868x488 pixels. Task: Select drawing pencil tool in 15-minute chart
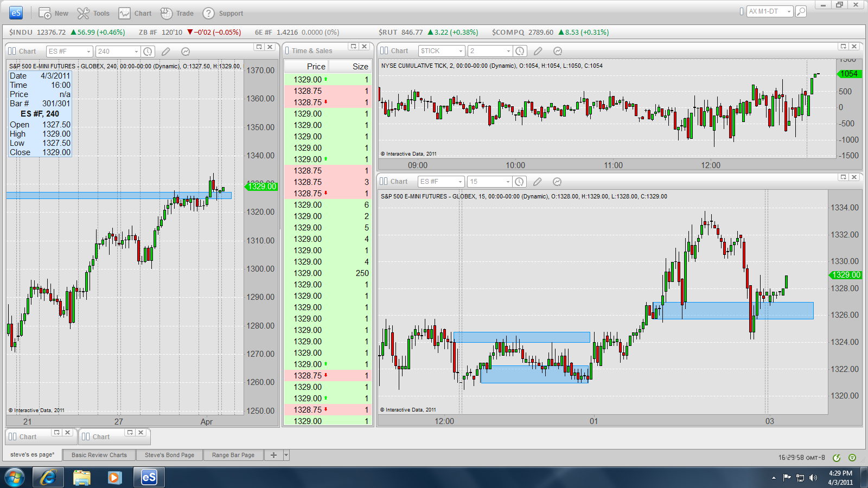click(x=538, y=182)
